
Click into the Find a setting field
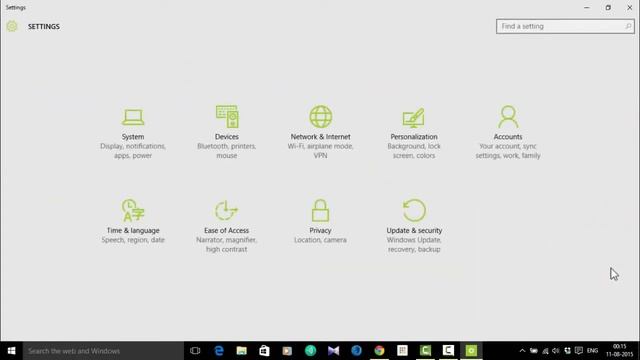(x=565, y=26)
